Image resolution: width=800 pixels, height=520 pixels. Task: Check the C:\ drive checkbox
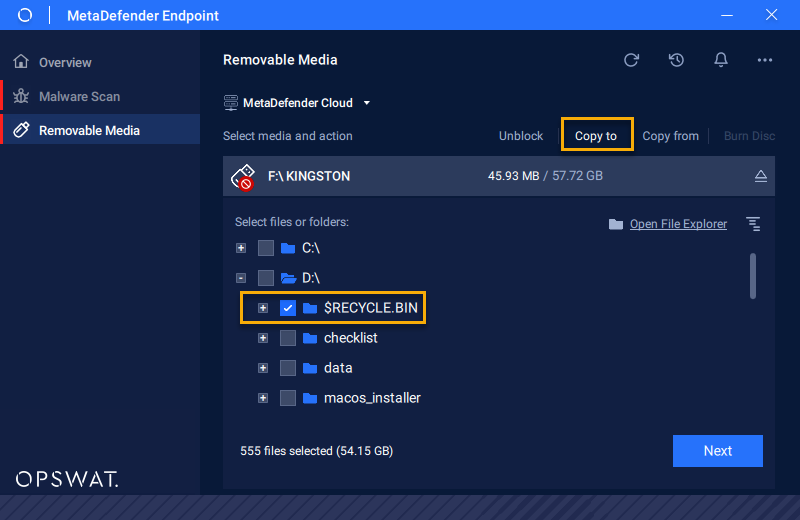(266, 248)
